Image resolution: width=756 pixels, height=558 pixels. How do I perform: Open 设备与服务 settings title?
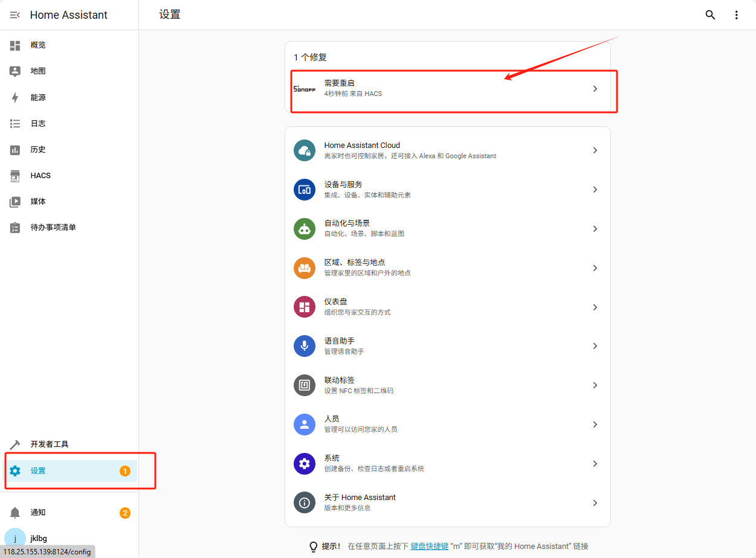tap(343, 185)
